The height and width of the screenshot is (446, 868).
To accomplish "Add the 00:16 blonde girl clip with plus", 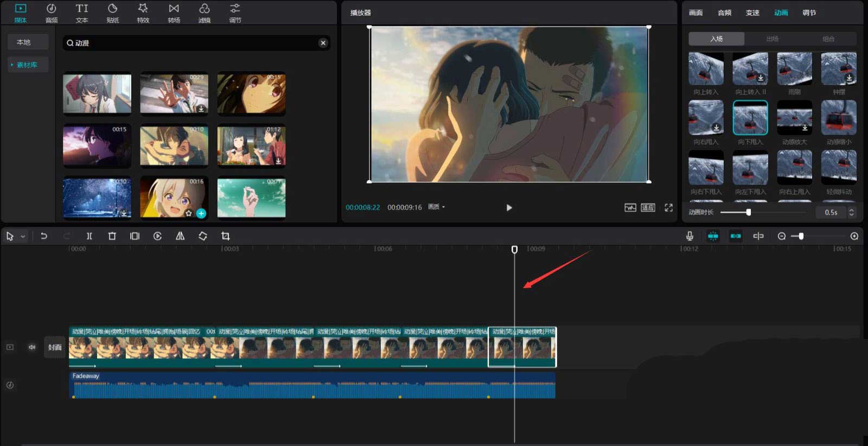I will pyautogui.click(x=201, y=213).
